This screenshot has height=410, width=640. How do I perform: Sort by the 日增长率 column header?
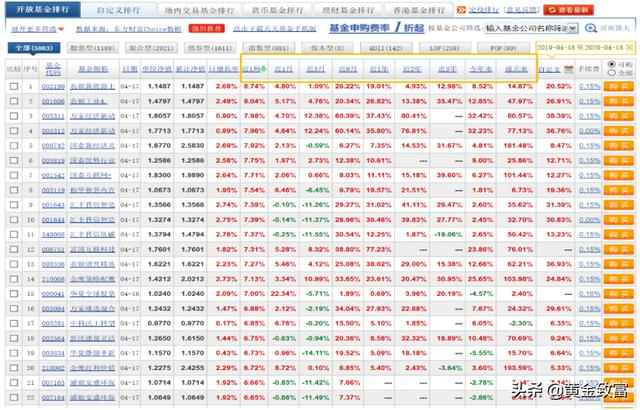click(223, 69)
